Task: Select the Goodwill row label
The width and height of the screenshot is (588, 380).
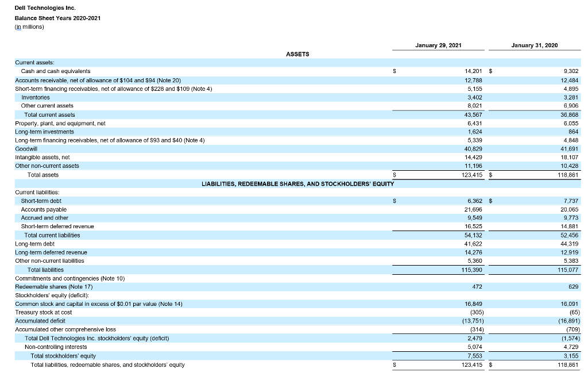Action: point(26,148)
